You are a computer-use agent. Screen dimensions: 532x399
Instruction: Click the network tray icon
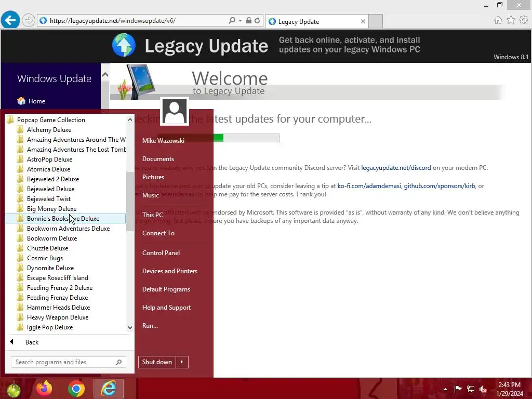tap(471, 389)
